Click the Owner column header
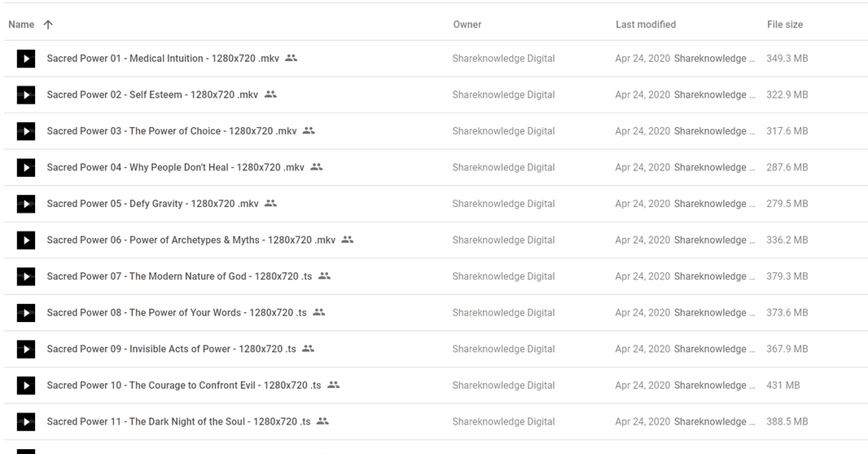 pos(467,24)
